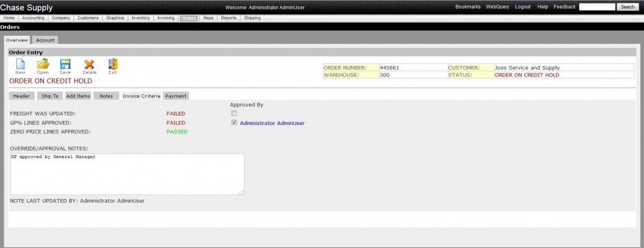Open the Notes sub-tab
This screenshot has width=644, height=248.
coord(106,96)
